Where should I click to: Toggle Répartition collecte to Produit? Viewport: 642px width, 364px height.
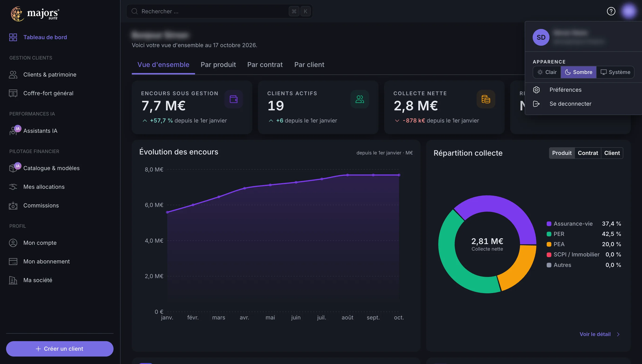(562, 153)
